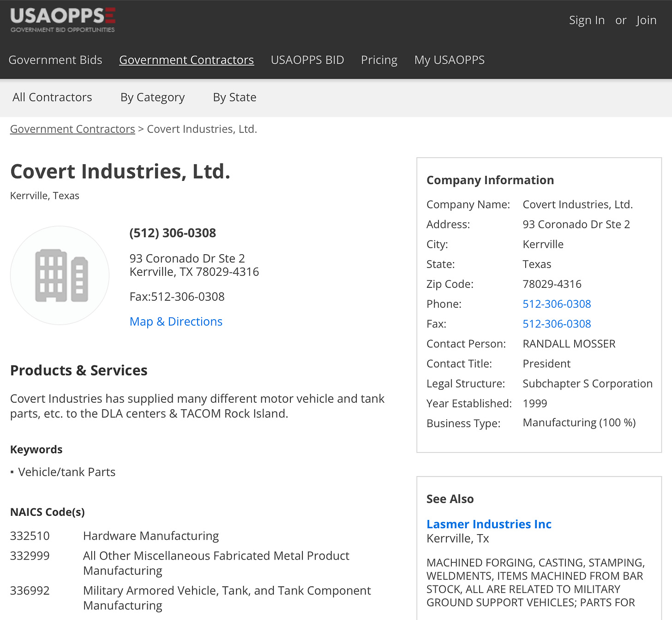Open My USAOPPS menu item

click(x=450, y=60)
